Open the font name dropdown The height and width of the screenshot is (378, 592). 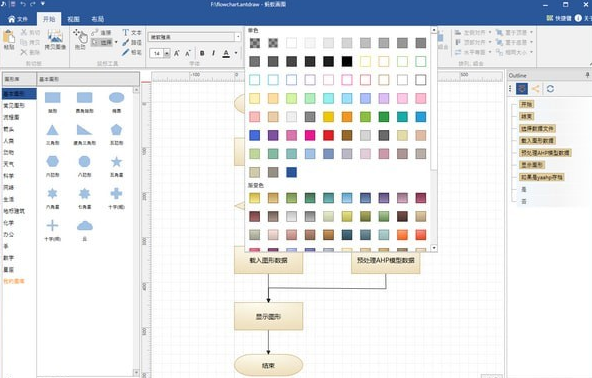click(x=238, y=37)
